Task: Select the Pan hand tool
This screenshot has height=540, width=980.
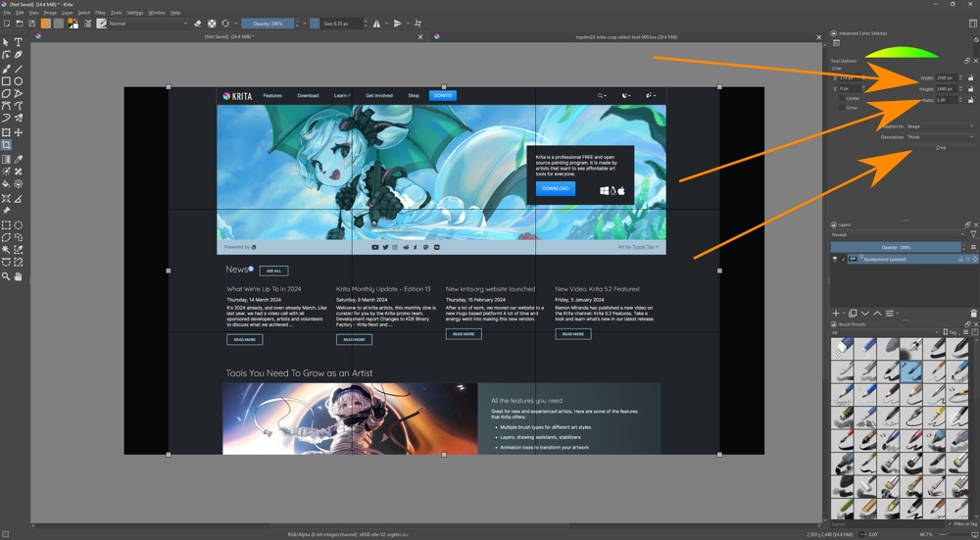Action: 18,276
